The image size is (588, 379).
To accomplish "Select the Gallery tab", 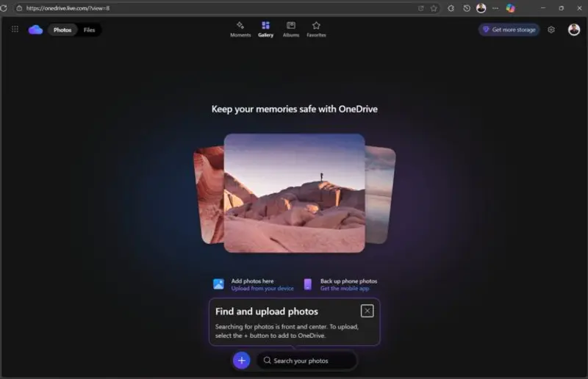I will [x=265, y=29].
